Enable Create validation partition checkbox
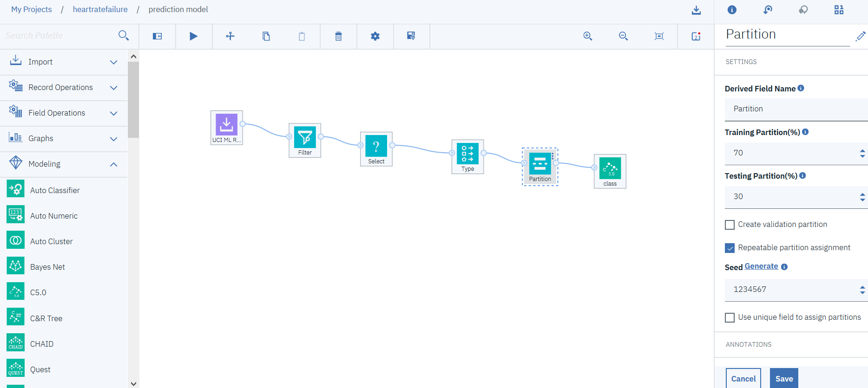 tap(730, 225)
